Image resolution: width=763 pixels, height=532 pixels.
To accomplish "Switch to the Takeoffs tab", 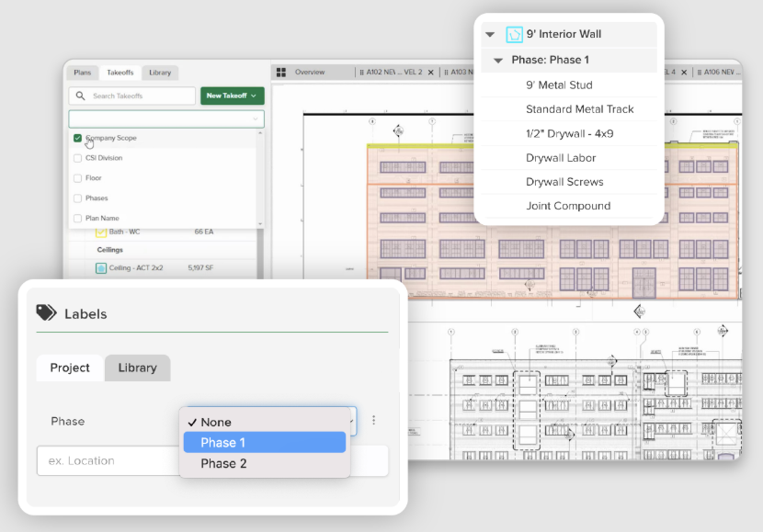I will (120, 73).
